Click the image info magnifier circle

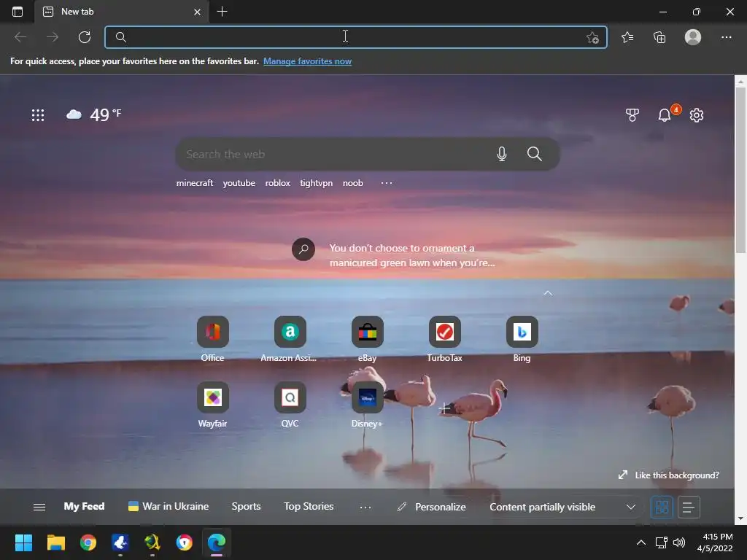303,249
